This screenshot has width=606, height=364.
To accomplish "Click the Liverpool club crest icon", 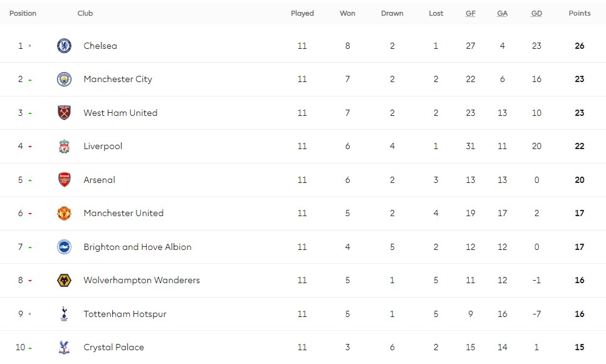I will click(64, 147).
